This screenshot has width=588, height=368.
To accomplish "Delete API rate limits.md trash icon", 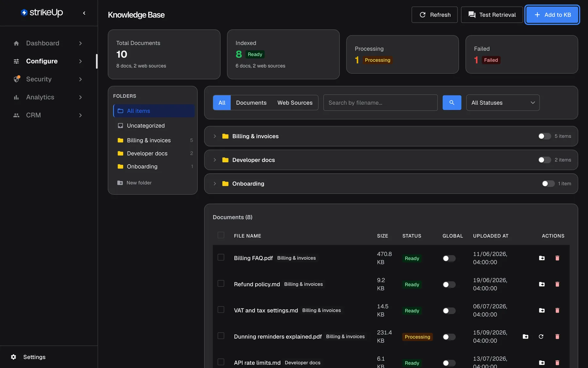I will point(557,363).
